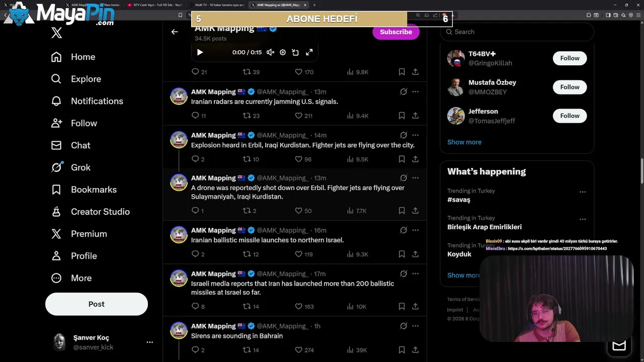Open Creator Studio from sidebar
Screen dimensions: 644x362
(90, 212)
